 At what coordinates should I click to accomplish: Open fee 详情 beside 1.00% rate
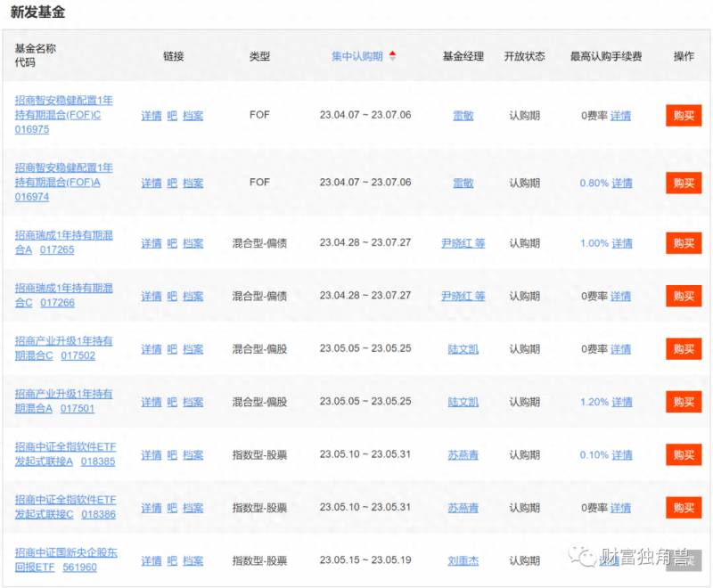tap(621, 243)
